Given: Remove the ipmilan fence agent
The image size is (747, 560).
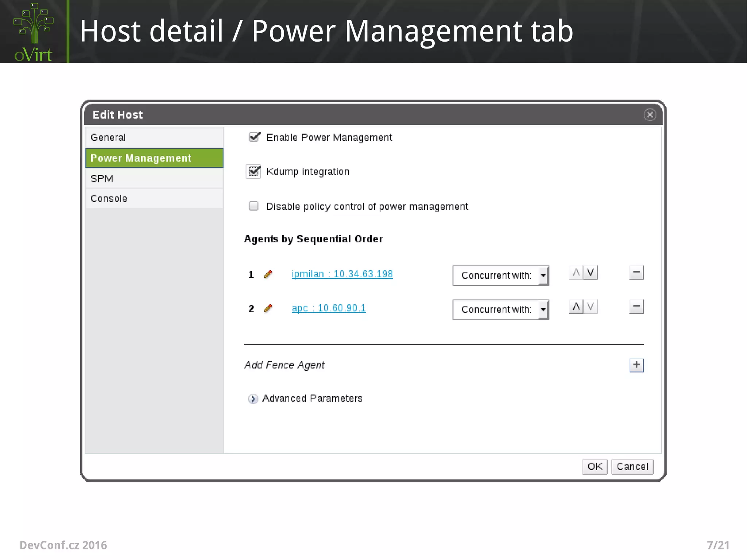Looking at the screenshot, I should [636, 273].
